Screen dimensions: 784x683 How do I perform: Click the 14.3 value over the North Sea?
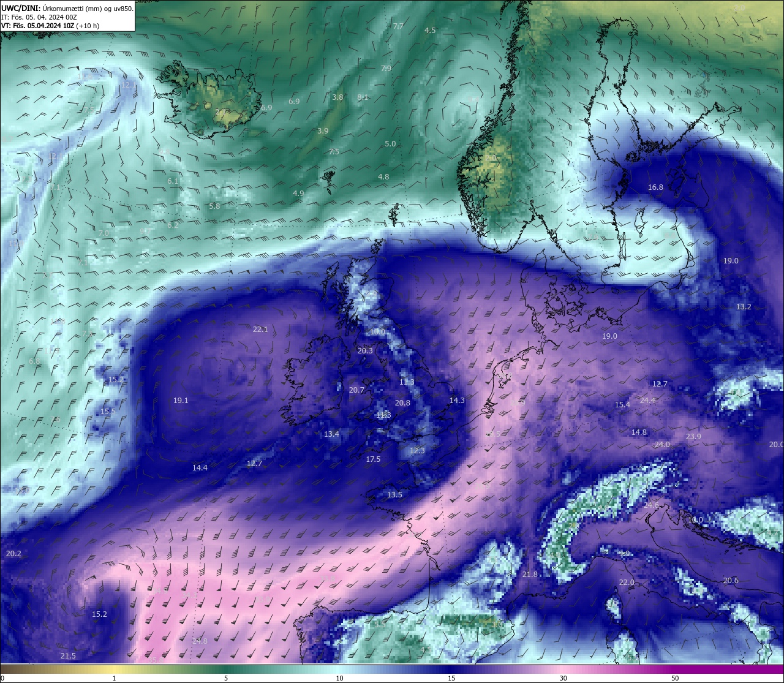457,401
